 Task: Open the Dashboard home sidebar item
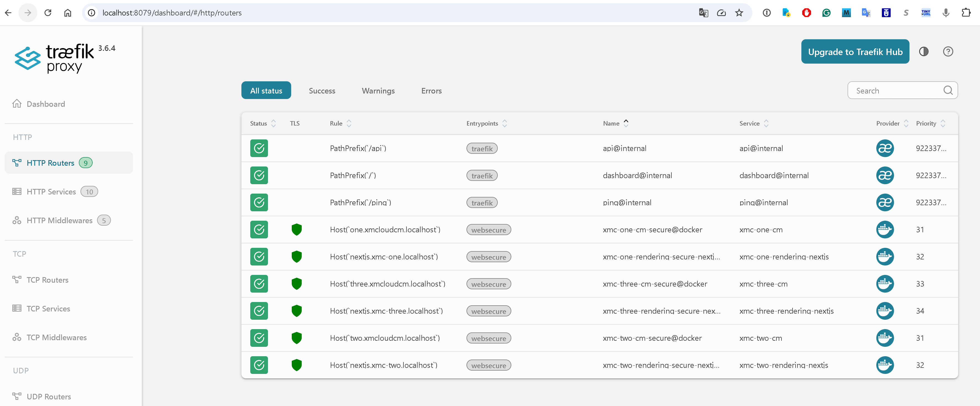tap(45, 104)
